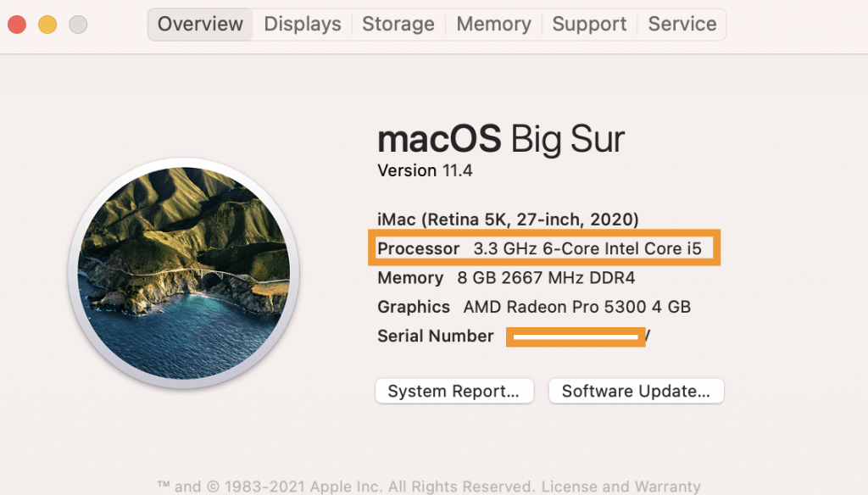Click the Version 11.4 text
Viewport: 868px width, 495px height.
coord(424,170)
